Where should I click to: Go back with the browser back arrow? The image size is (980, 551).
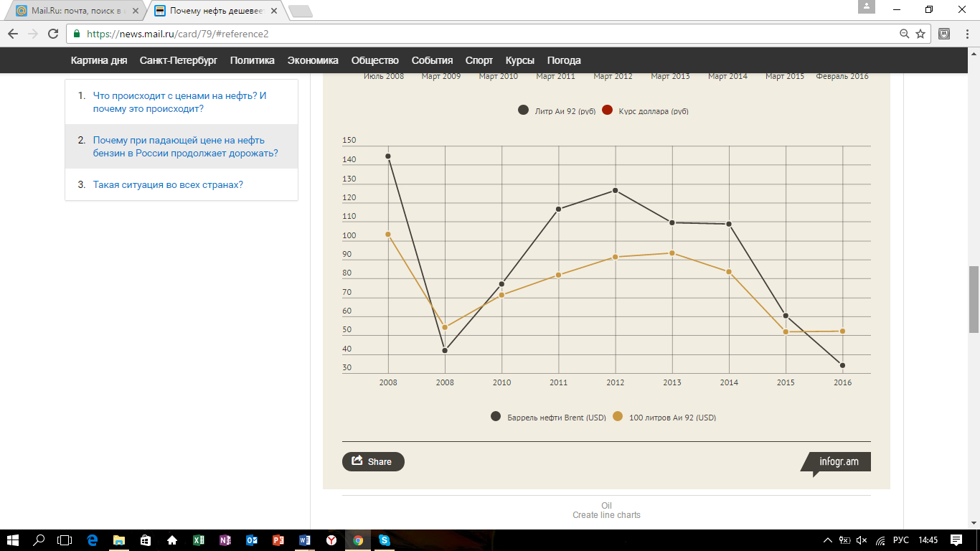pyautogui.click(x=13, y=34)
